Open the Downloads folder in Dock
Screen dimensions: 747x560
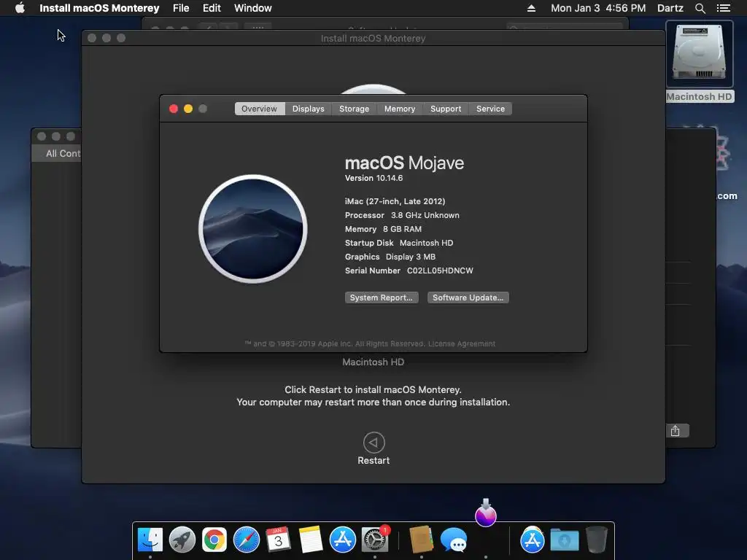click(x=565, y=540)
